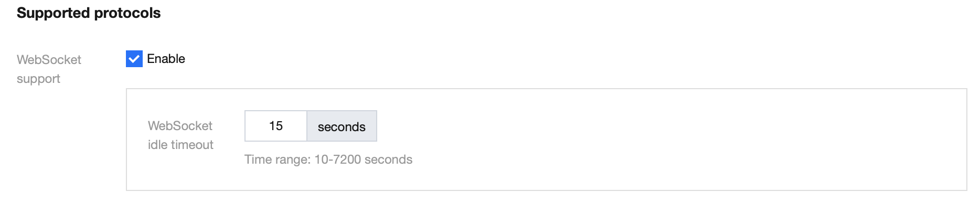Click the "WebSocket support" field label
980x213 pixels.
click(49, 69)
